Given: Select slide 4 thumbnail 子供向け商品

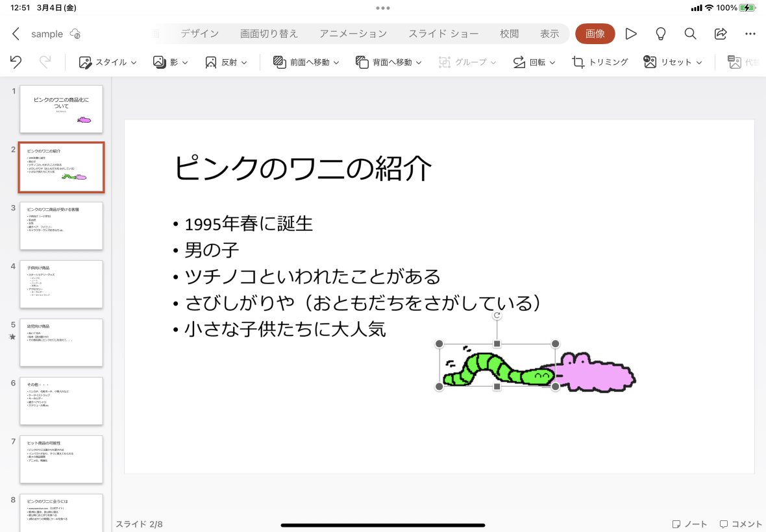Looking at the screenshot, I should point(61,284).
